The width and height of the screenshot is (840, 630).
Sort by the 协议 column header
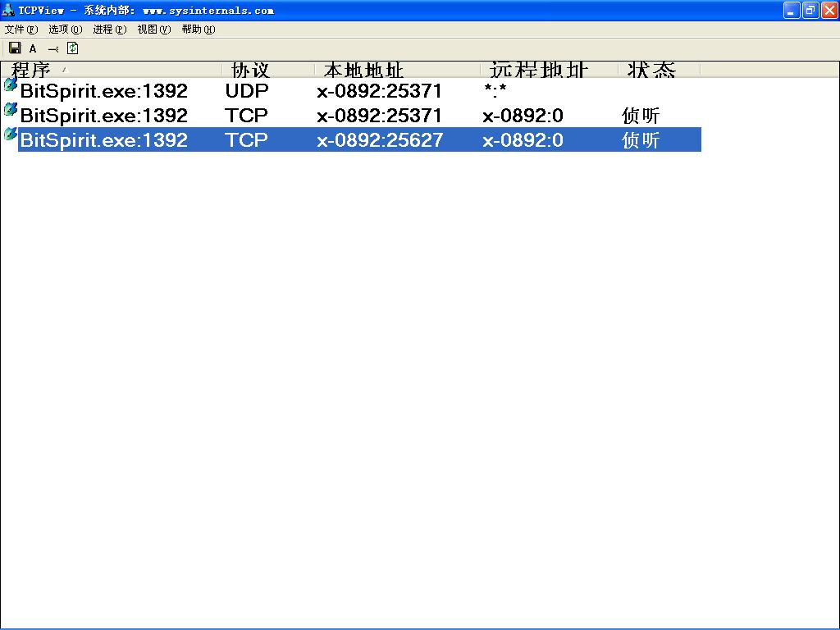(x=268, y=70)
